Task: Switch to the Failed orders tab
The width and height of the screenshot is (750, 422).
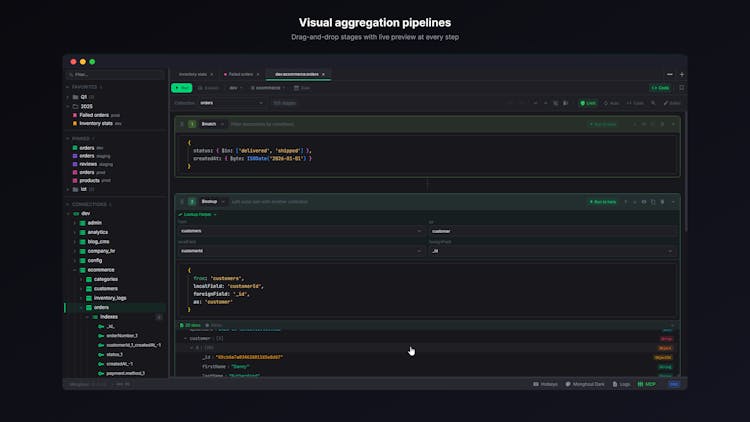Action: click(x=240, y=74)
